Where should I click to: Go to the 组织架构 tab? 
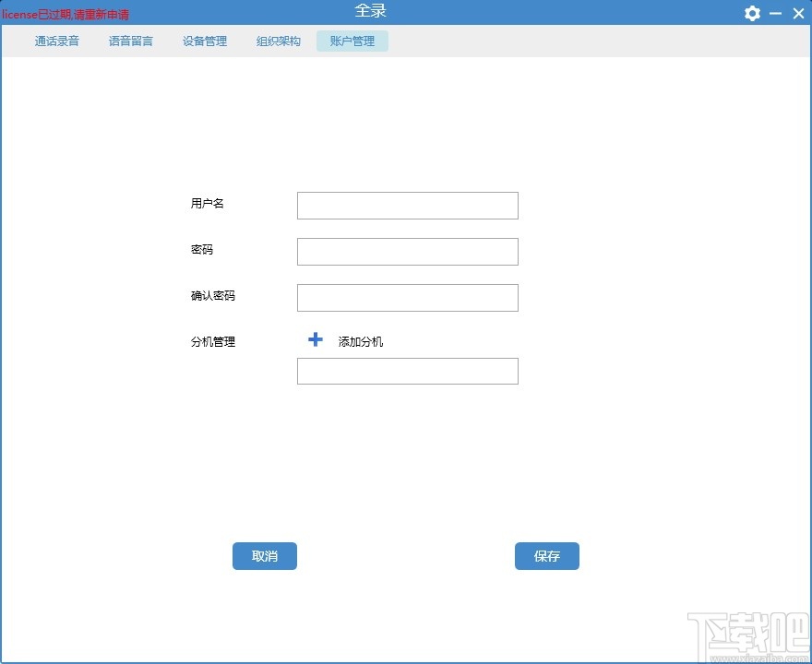(277, 41)
